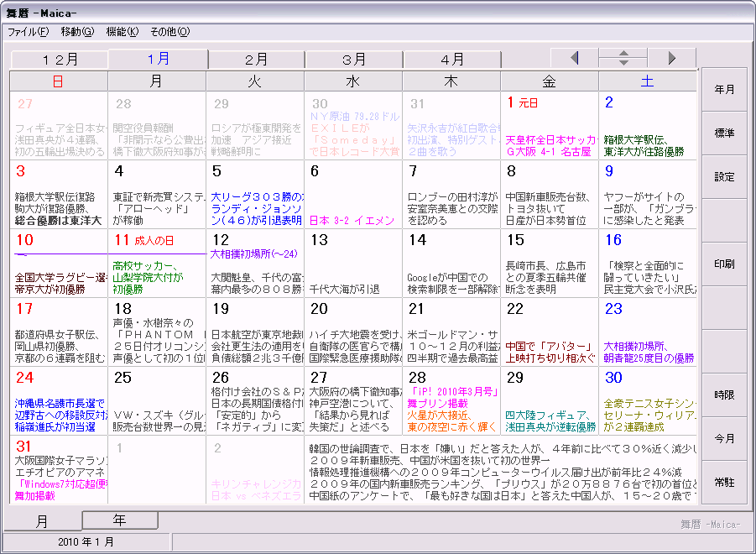This screenshot has width=756, height=554.
Task: Click the 水 Wednesday column header
Action: click(x=353, y=81)
